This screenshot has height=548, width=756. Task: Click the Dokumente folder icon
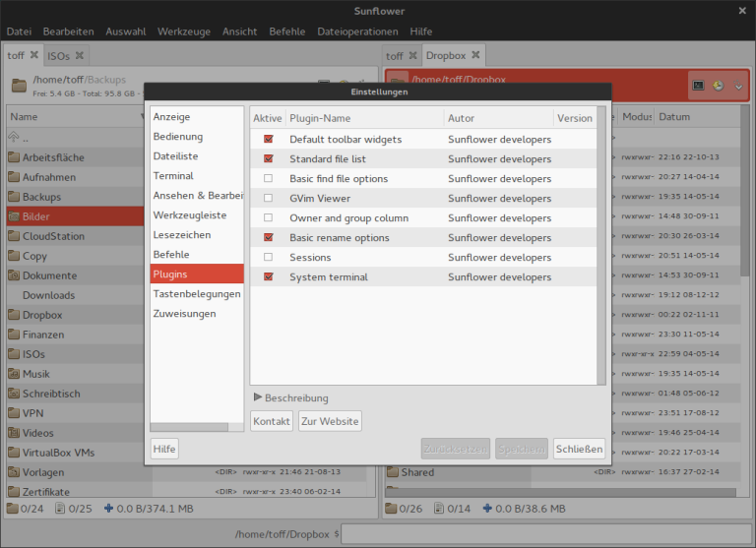coord(14,275)
